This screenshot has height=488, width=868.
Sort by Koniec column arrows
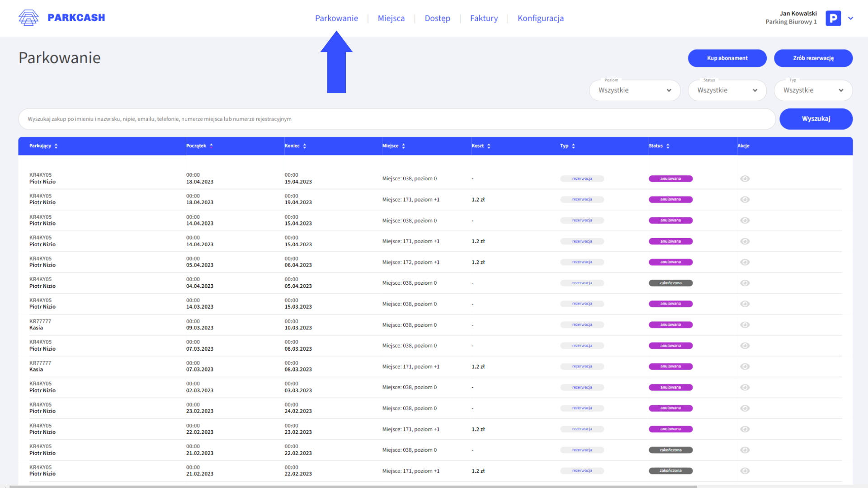[x=305, y=146]
